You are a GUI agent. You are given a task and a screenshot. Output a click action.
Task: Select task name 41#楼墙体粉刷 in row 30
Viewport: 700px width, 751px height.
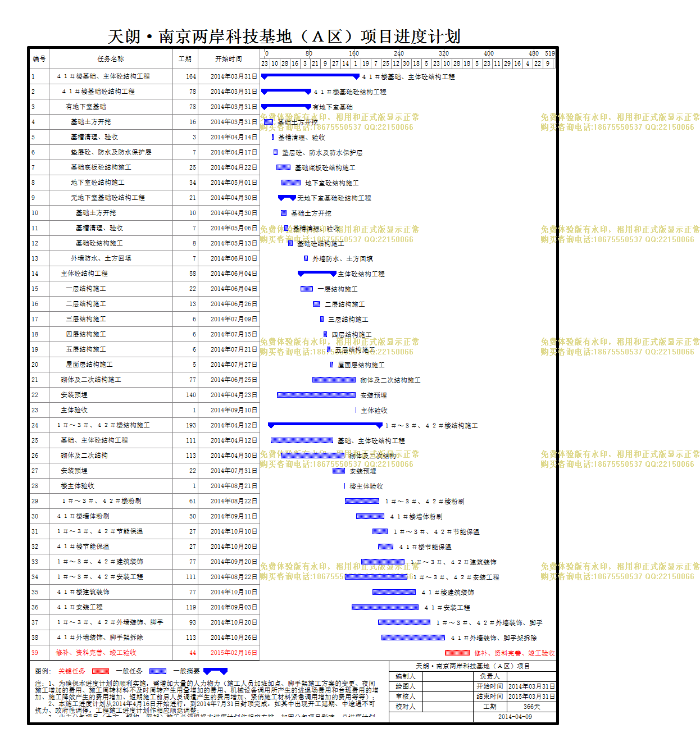coord(83,516)
